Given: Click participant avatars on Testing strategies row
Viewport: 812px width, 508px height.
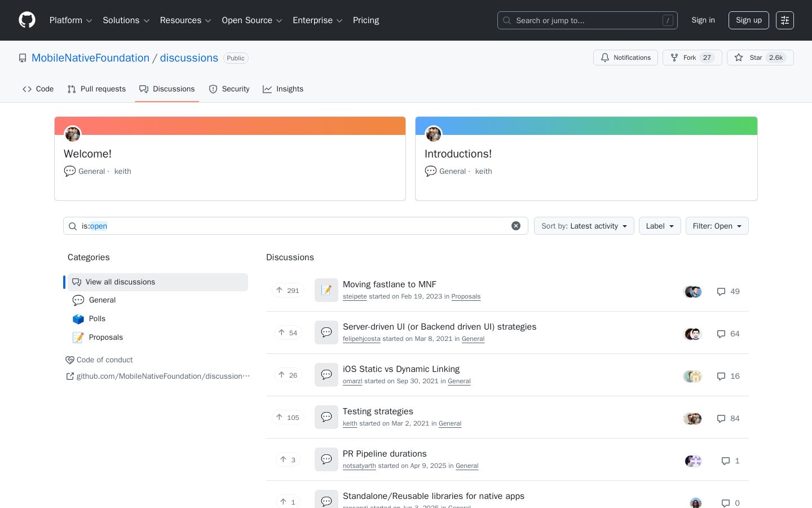Looking at the screenshot, I should point(693,419).
